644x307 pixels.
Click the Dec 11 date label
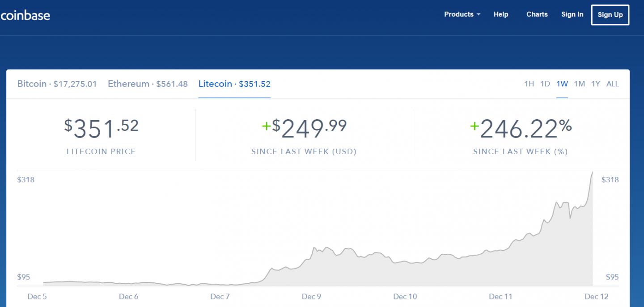click(x=500, y=297)
